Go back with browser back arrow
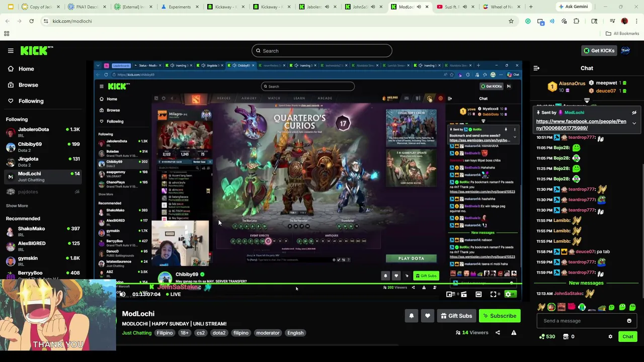The height and width of the screenshot is (362, 644). coord(8,21)
